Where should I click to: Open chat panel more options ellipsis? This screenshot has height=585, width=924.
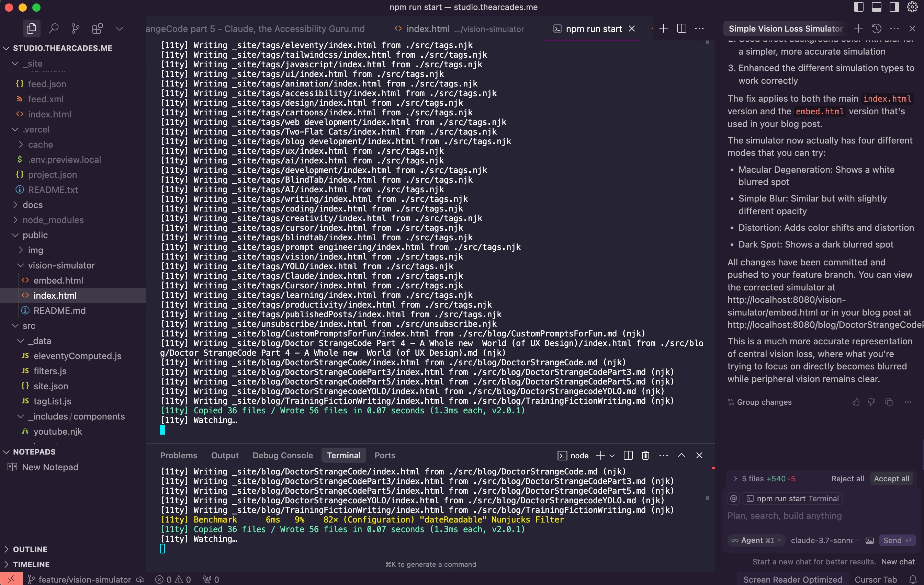[x=894, y=28]
